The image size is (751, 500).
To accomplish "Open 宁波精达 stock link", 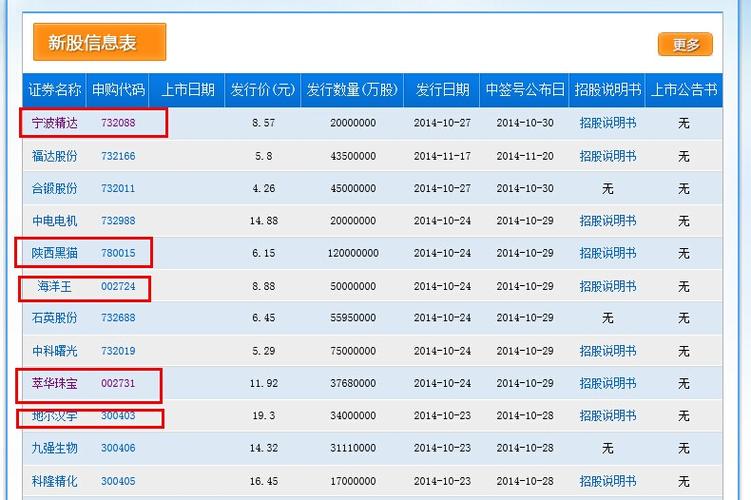I will coord(55,123).
